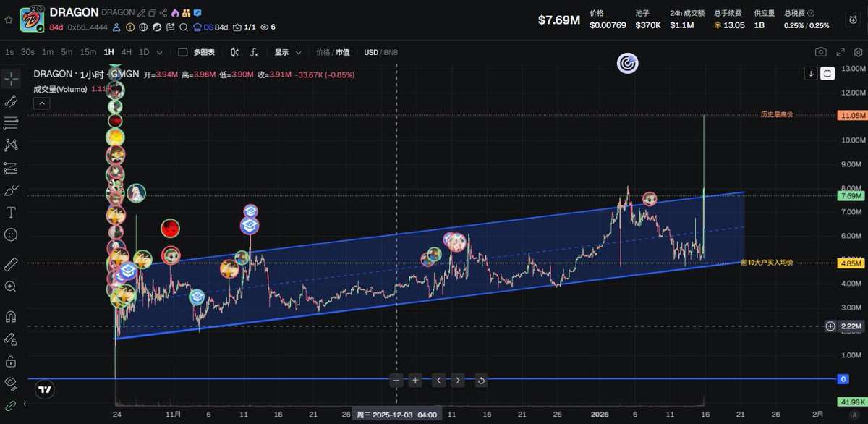Viewport: 868px width, 424px height.
Task: Open chart settings gear
Action: coord(858,52)
